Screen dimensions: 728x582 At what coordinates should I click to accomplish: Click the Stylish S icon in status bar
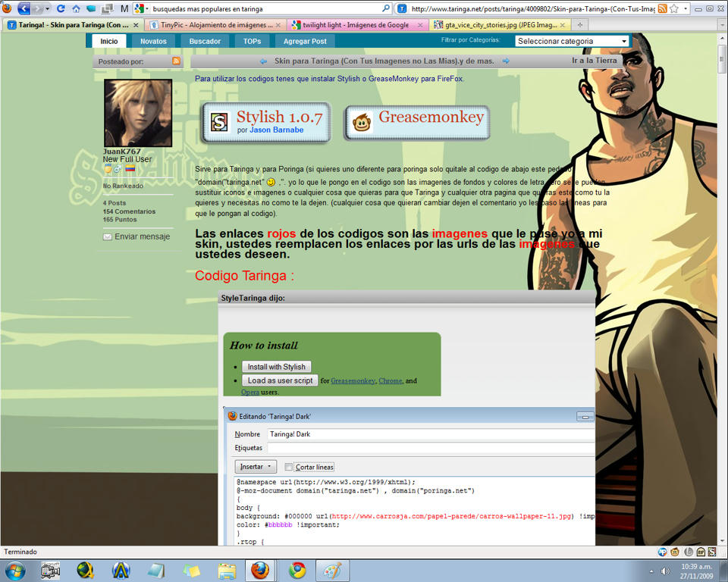click(712, 552)
